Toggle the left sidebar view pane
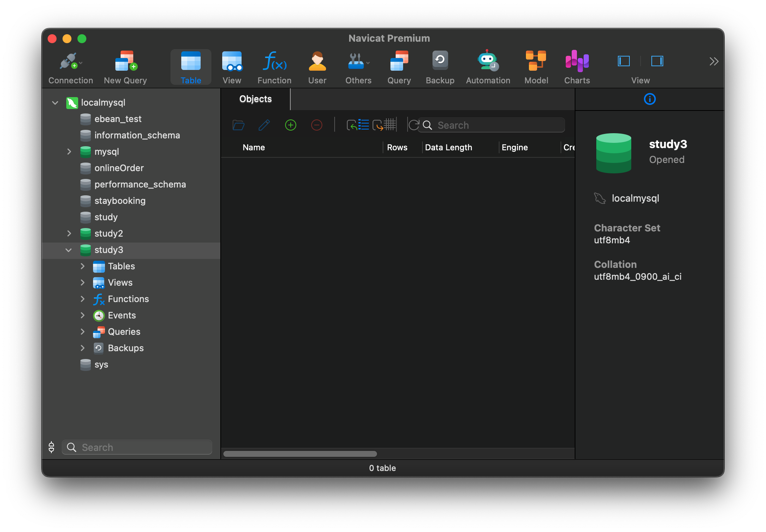This screenshot has width=766, height=532. (x=623, y=61)
